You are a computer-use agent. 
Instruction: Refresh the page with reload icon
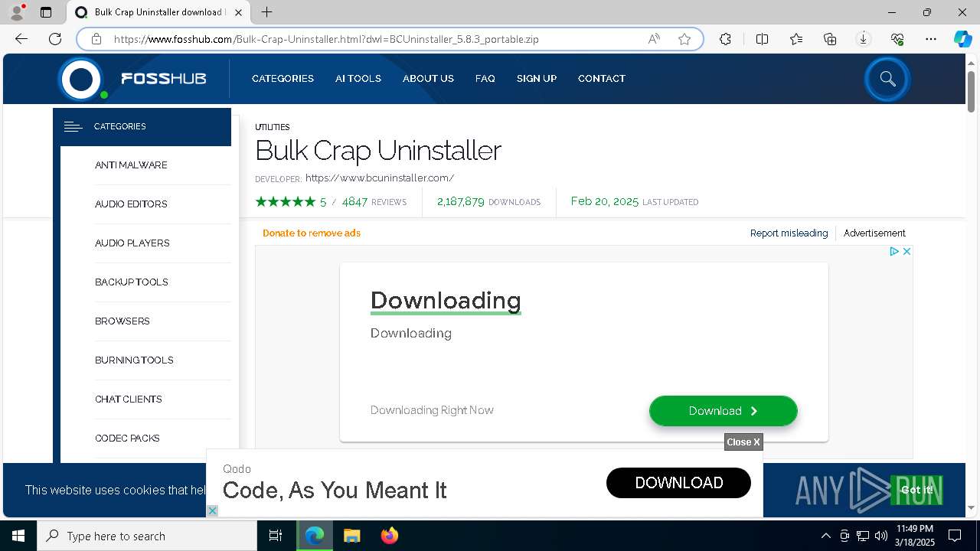coord(55,39)
